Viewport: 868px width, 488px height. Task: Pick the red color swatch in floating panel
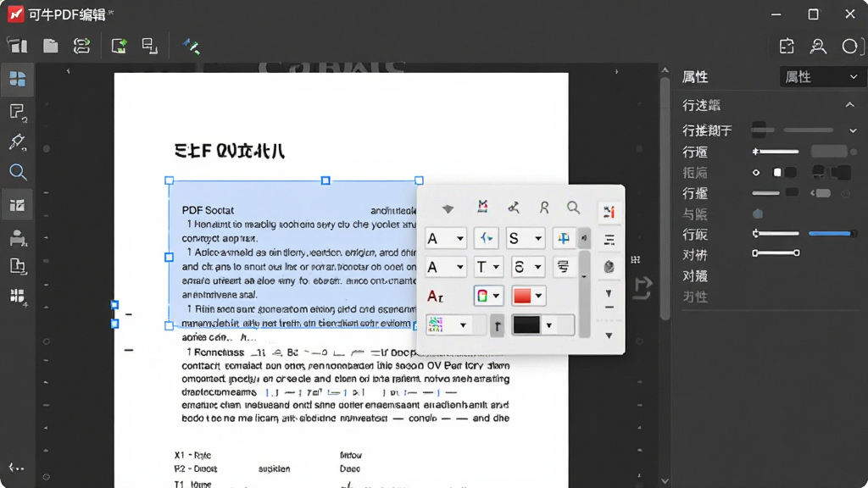tap(522, 296)
